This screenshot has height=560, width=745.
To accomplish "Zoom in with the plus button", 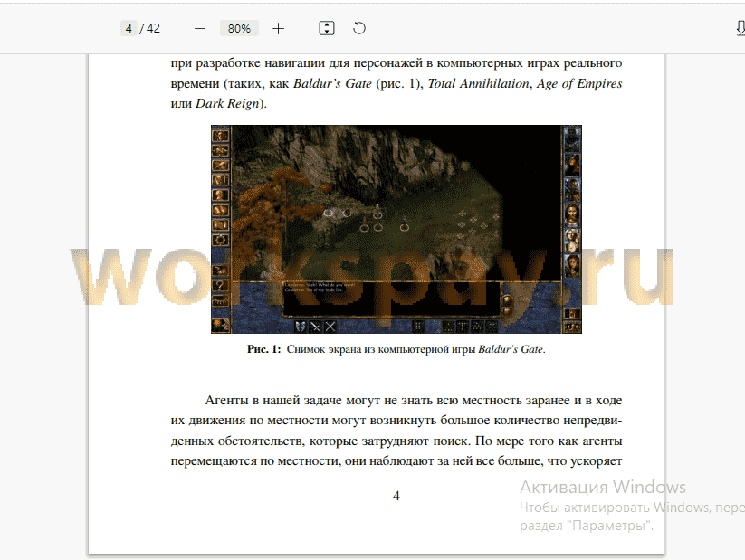I will (x=279, y=29).
